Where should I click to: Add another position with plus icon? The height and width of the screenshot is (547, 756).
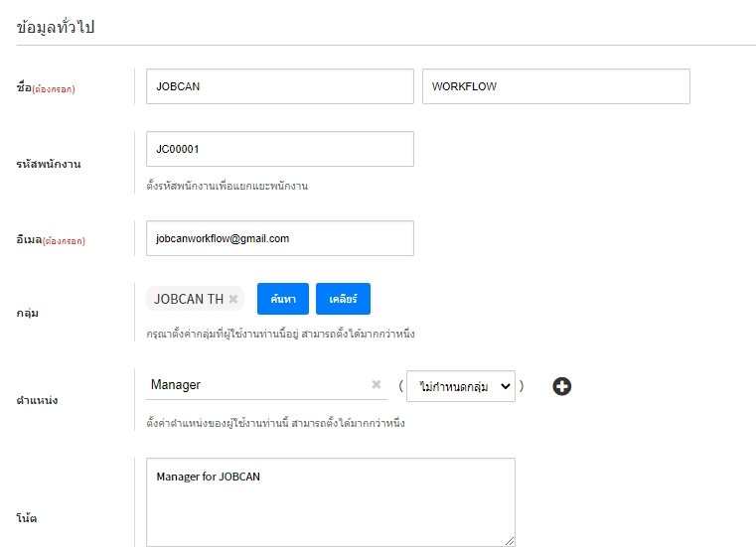coord(561,387)
